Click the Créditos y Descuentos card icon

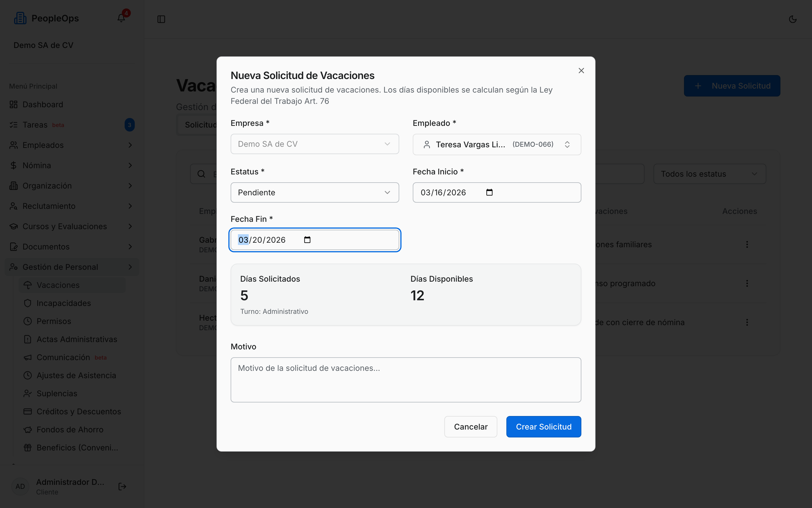coord(28,411)
